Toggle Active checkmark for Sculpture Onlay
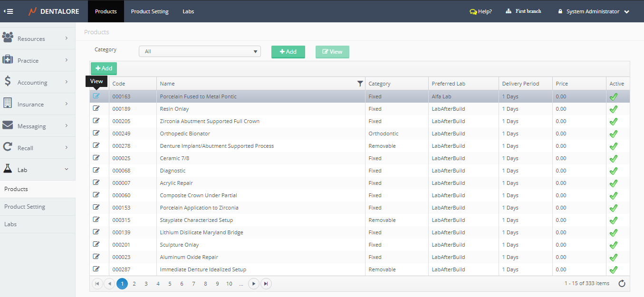 click(614, 245)
